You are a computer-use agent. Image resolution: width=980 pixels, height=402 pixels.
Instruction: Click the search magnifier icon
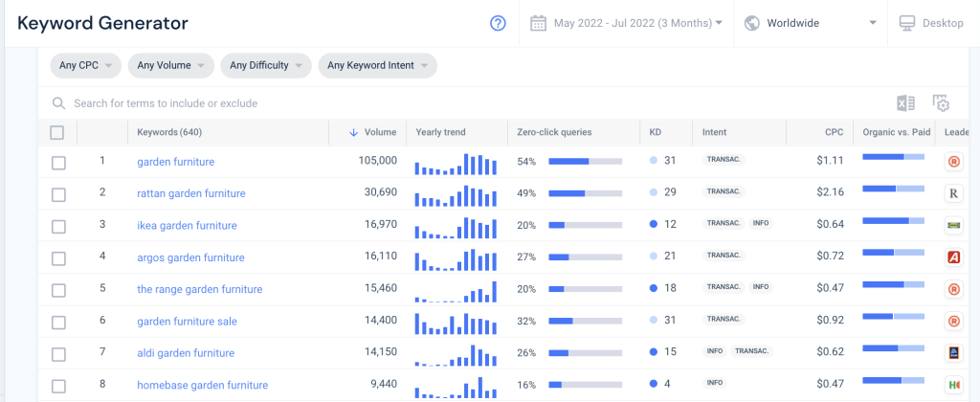pos(58,103)
